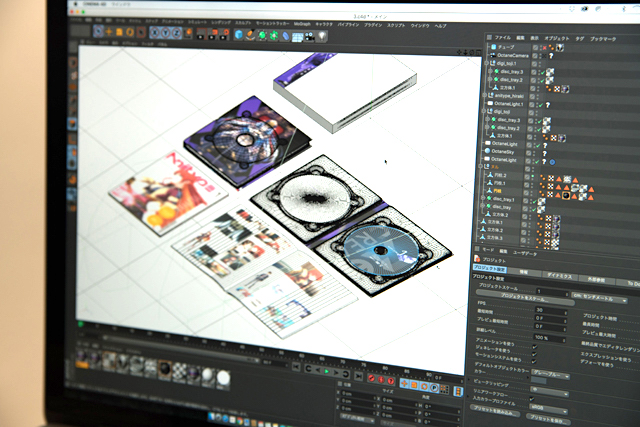Click the red auto-keying button

pyautogui.click(x=381, y=380)
